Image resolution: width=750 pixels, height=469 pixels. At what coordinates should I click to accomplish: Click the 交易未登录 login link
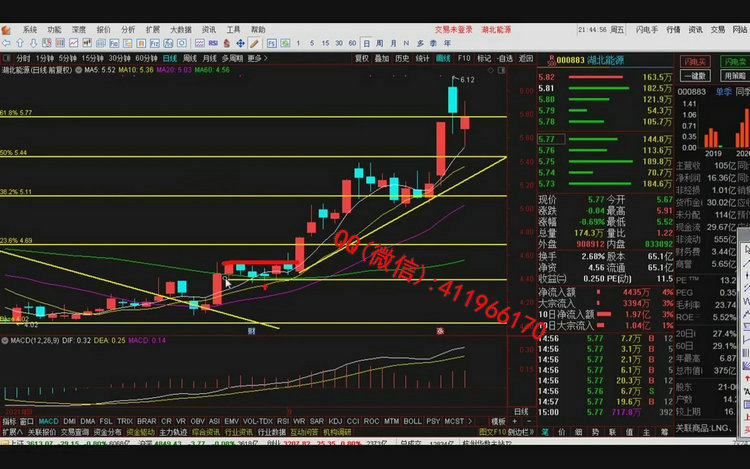(x=453, y=30)
